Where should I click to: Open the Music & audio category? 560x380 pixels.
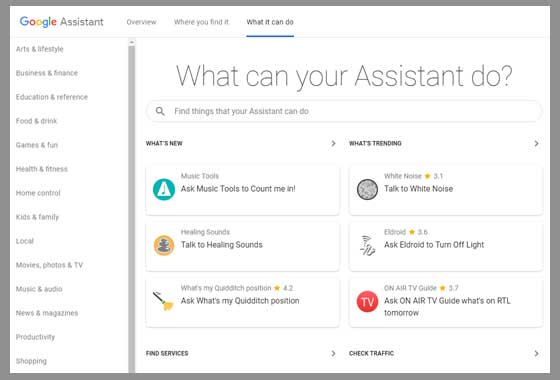tap(39, 289)
